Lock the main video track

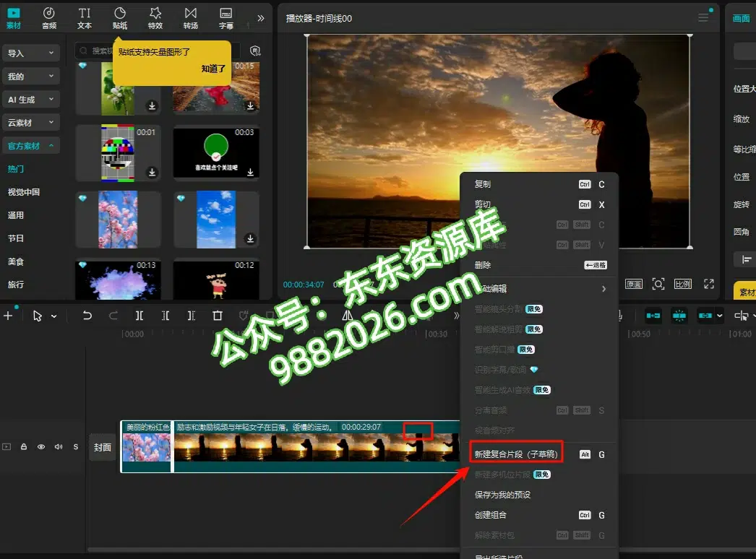24,447
